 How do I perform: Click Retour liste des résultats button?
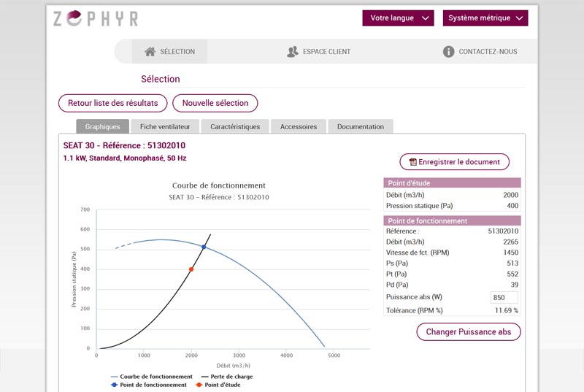(x=113, y=103)
